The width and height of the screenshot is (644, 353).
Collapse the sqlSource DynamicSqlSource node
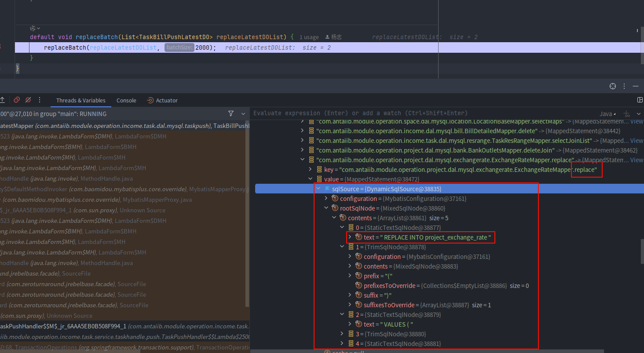point(318,189)
